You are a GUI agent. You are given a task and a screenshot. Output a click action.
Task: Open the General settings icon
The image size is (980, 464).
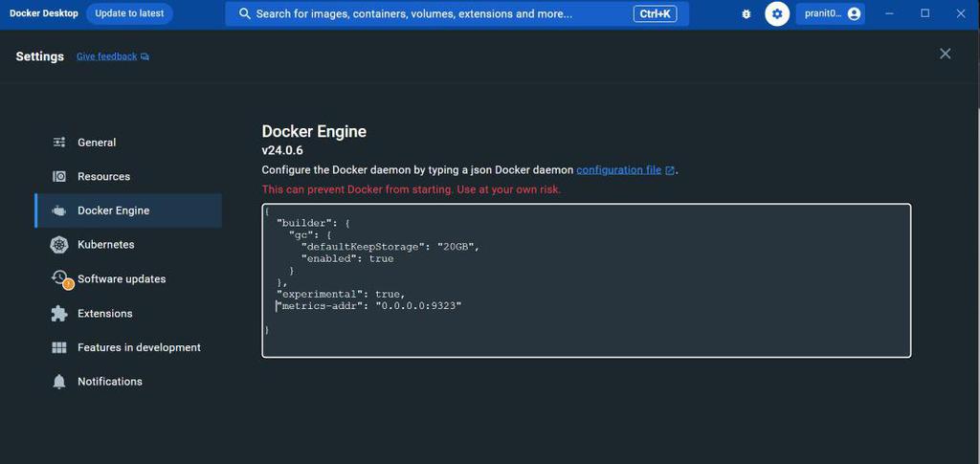click(59, 143)
